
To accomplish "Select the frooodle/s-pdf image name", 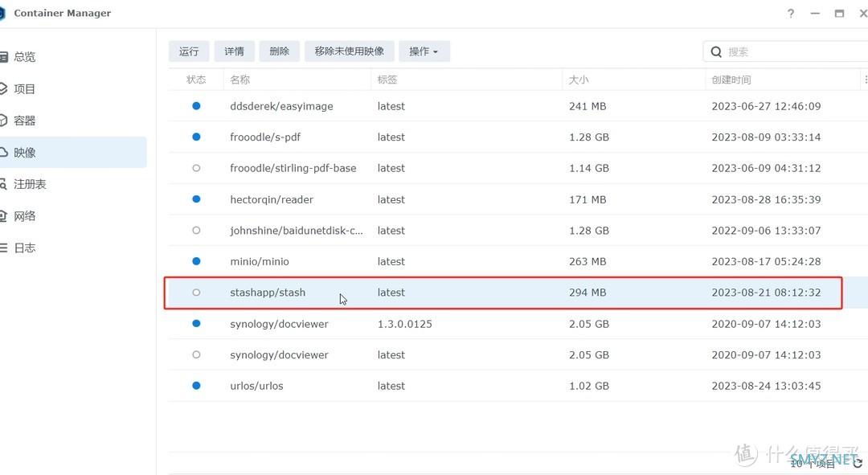I will 265,137.
